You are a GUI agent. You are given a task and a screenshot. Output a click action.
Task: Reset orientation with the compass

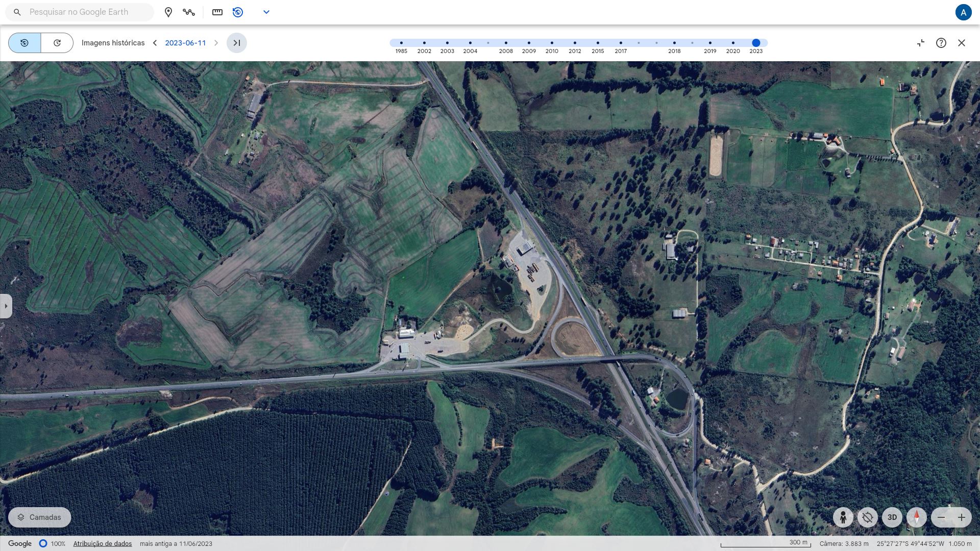pyautogui.click(x=917, y=517)
